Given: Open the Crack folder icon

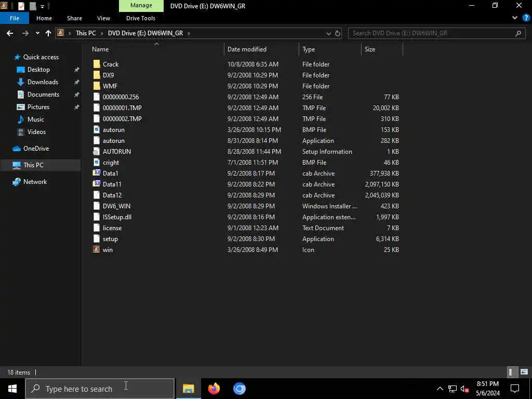Looking at the screenshot, I should [x=97, y=64].
